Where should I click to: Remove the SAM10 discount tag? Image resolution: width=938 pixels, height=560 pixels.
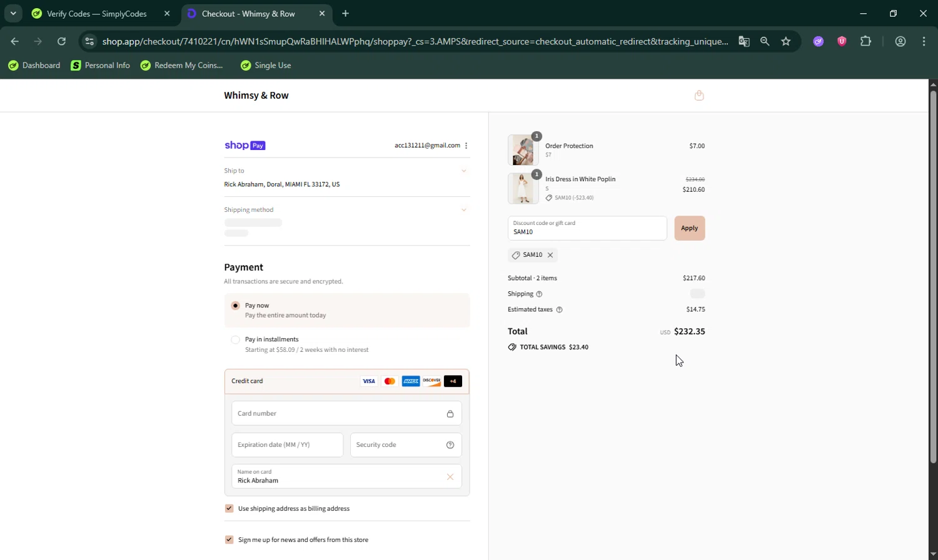click(x=550, y=255)
